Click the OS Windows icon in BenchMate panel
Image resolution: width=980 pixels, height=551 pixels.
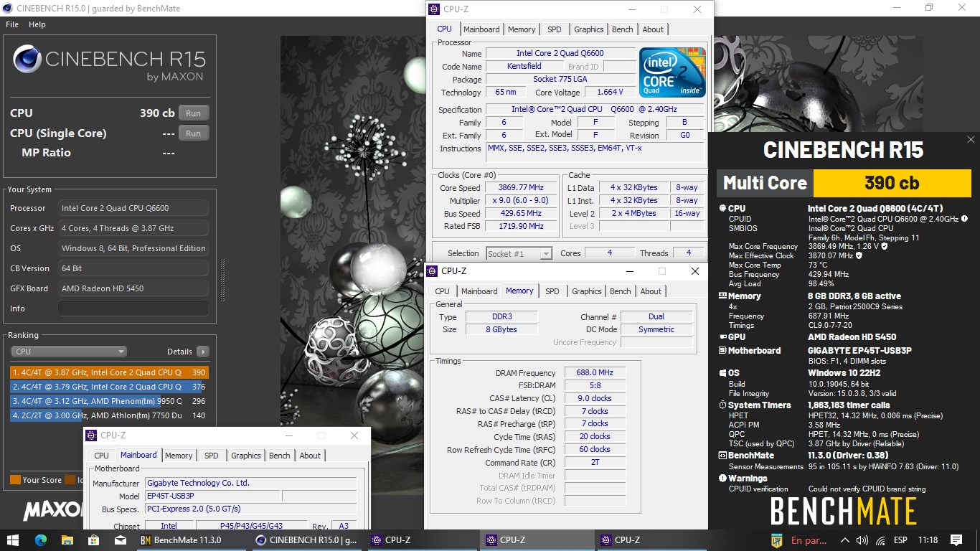722,373
